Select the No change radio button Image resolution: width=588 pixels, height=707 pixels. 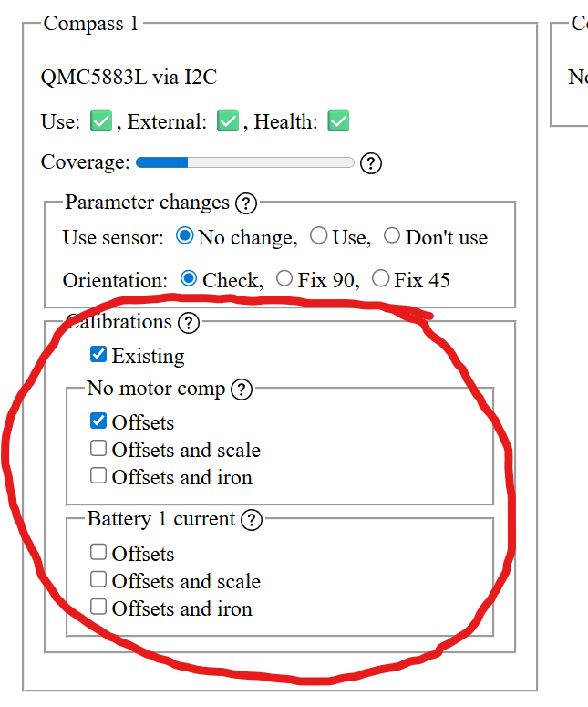point(185,236)
